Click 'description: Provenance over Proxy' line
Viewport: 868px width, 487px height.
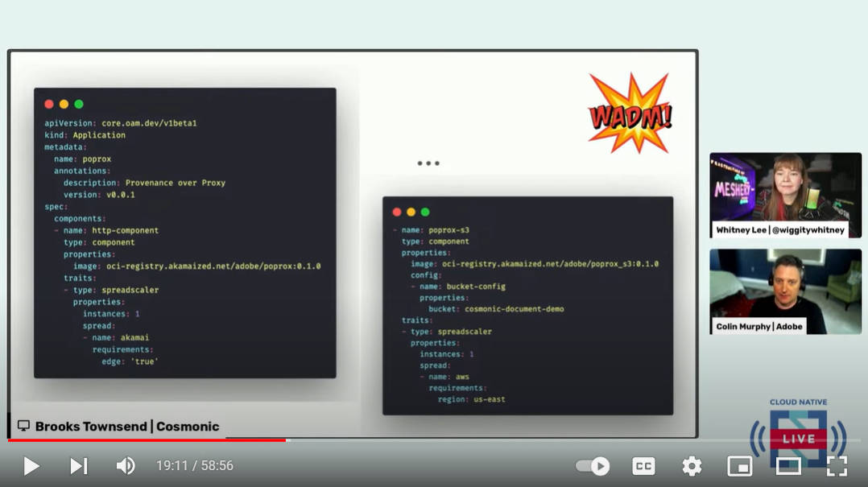pyautogui.click(x=144, y=183)
